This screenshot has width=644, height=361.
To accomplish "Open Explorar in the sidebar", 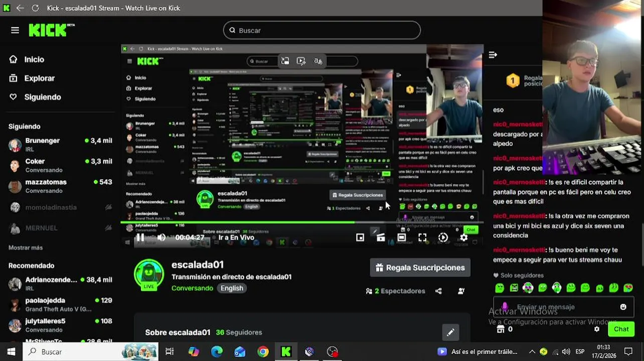I will pyautogui.click(x=39, y=78).
